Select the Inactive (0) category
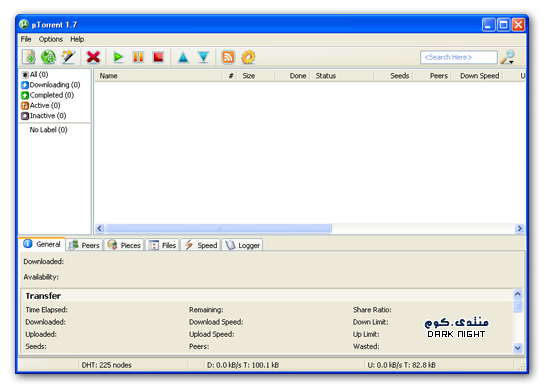Image resolution: width=545 pixels, height=389 pixels. [x=44, y=116]
